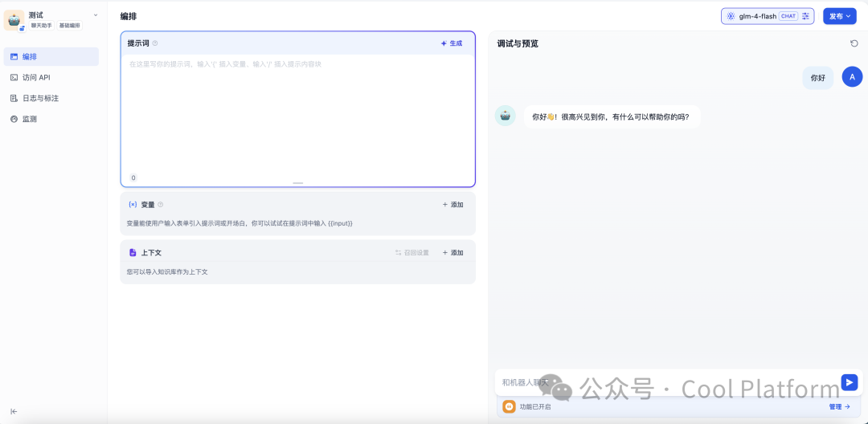Image resolution: width=868 pixels, height=424 pixels.
Task: Send the chat message with arrow icon
Action: (x=849, y=382)
